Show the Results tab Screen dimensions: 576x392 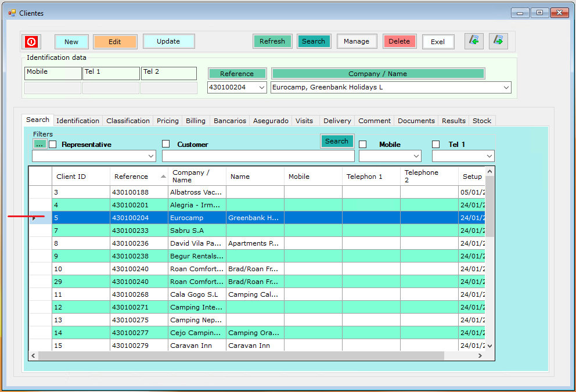[x=453, y=121]
